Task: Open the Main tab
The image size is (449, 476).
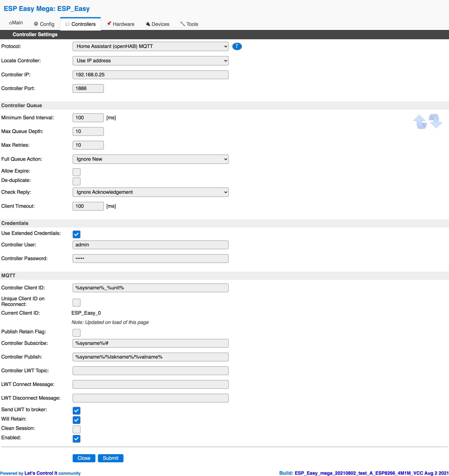Action: [16, 23]
